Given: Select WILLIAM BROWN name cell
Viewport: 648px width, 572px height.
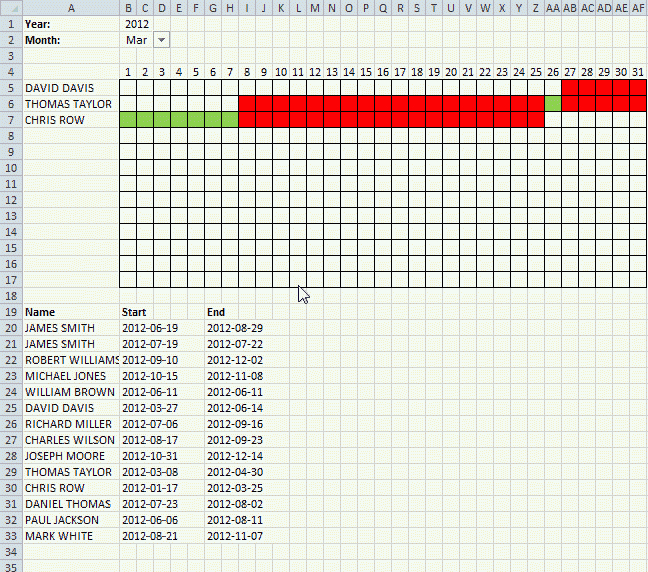Looking at the screenshot, I should tap(70, 392).
